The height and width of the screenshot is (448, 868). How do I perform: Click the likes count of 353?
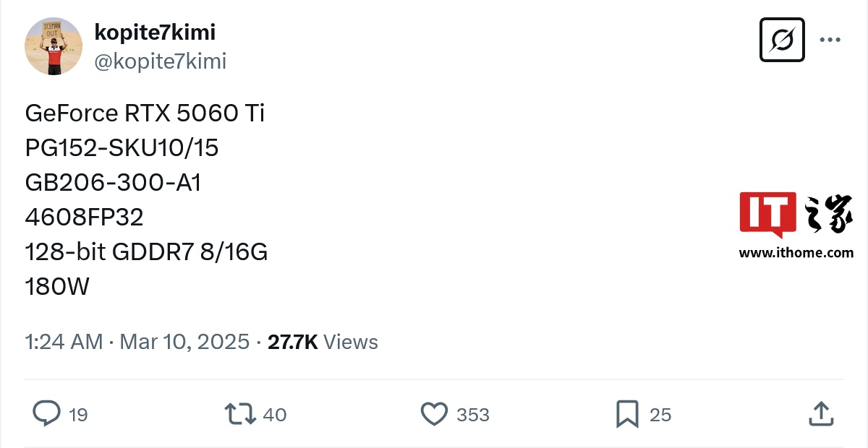[473, 415]
